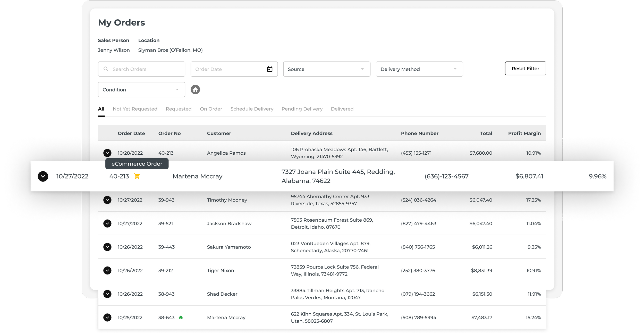Expand the Timothy Mooney order row
The image size is (644, 334).
pos(107,200)
